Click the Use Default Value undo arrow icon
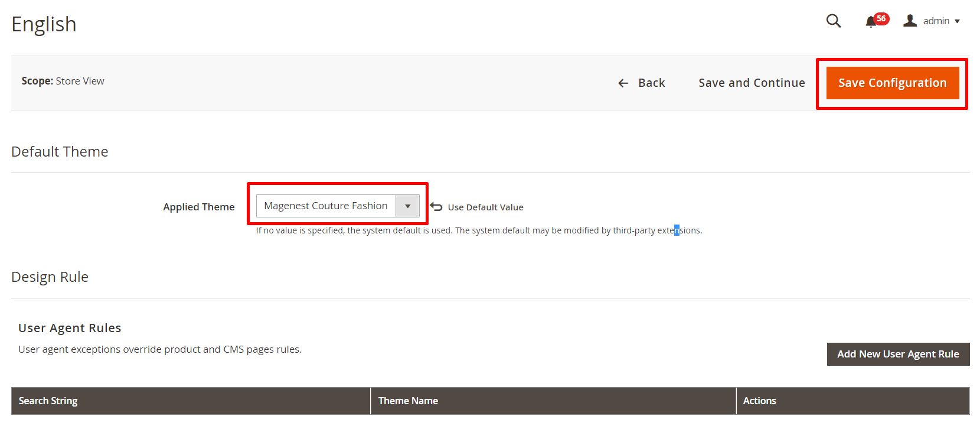This screenshot has width=980, height=429. (436, 207)
